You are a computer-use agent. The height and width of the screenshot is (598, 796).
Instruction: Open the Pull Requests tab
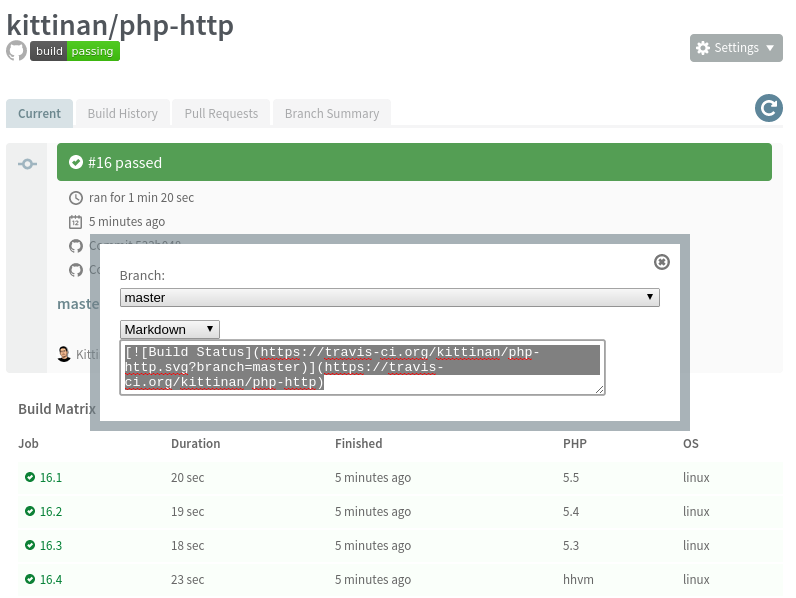(221, 113)
